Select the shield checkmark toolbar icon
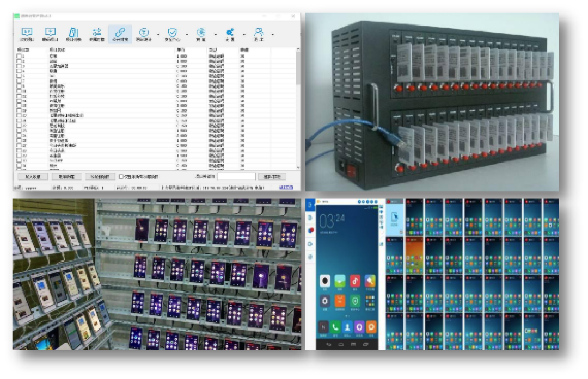 coord(172,34)
